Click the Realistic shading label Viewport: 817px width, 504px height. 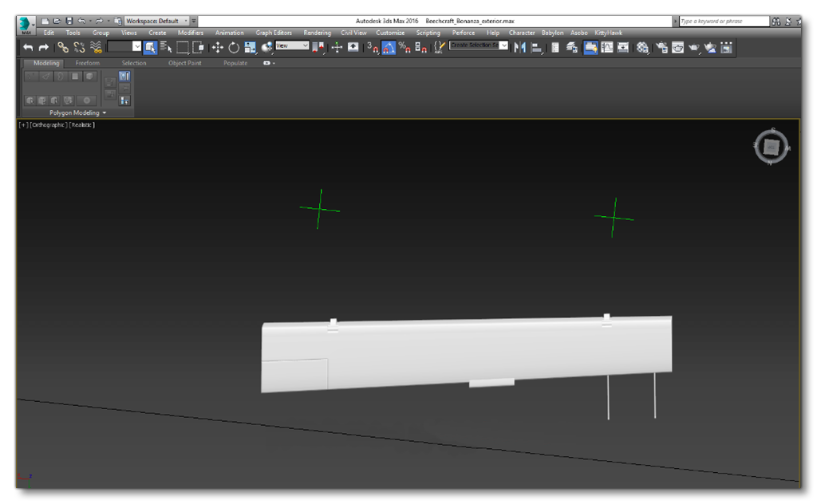tap(82, 124)
